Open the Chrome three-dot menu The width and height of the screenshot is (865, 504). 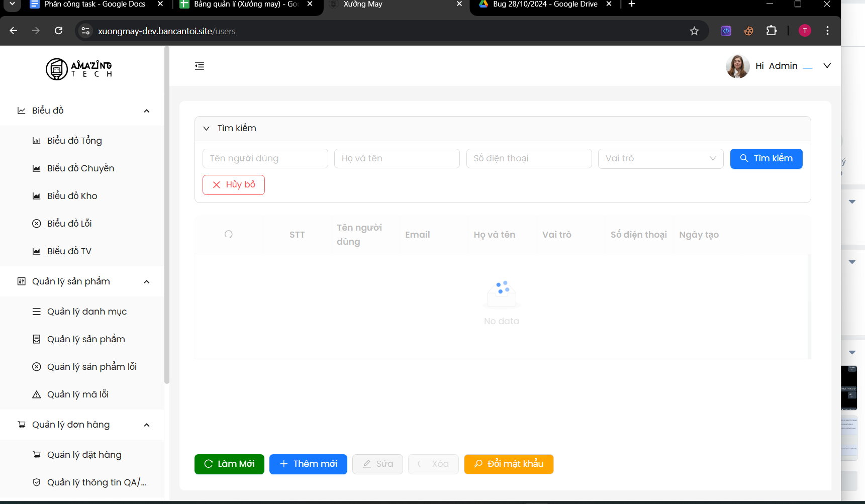coord(827,31)
